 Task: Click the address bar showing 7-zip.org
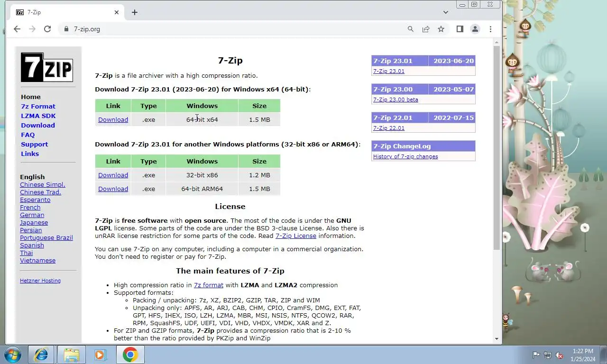pos(232,29)
